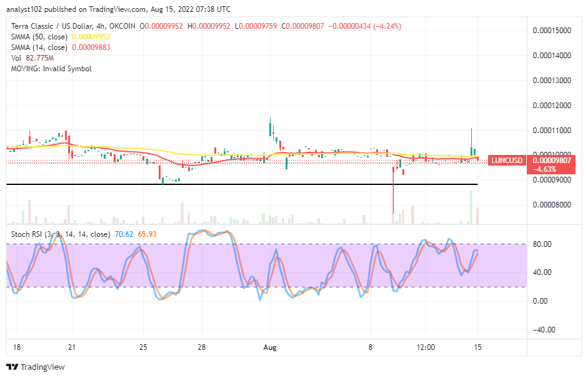Click the 'MOVING: Invalid Symbol' label
Screen dimensions: 588x378
(51, 69)
